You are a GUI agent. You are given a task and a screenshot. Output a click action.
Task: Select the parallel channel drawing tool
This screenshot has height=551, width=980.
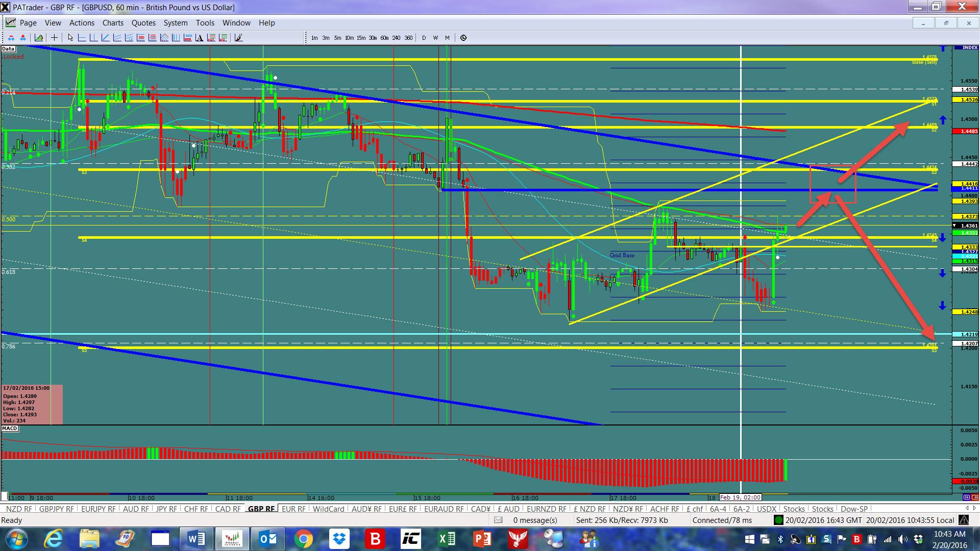coord(117,37)
